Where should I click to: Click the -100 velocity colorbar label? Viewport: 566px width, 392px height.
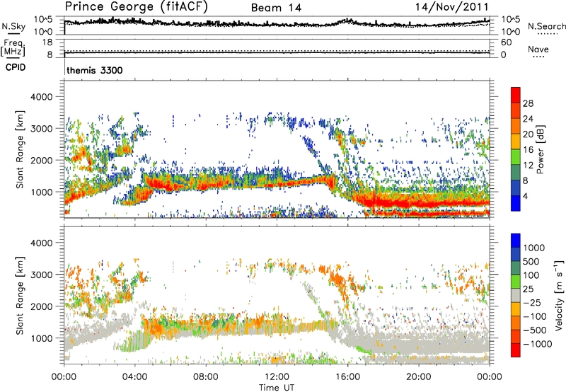pyautogui.click(x=535, y=316)
